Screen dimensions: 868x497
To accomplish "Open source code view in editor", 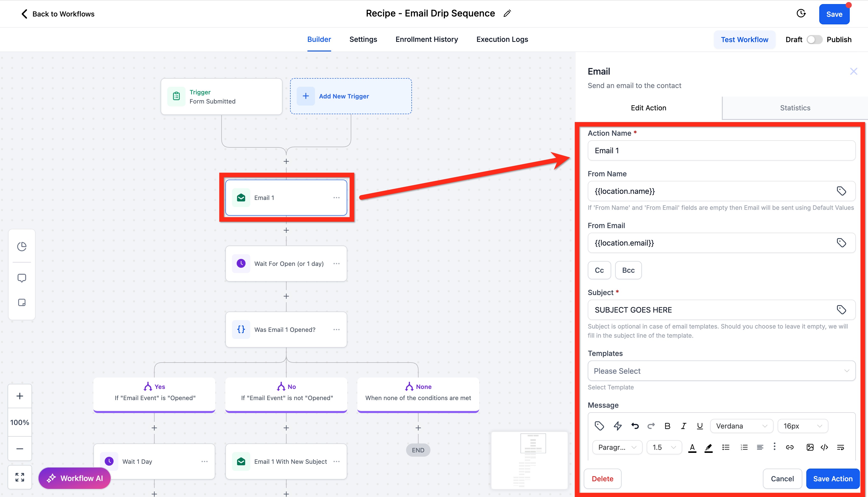I will point(824,447).
